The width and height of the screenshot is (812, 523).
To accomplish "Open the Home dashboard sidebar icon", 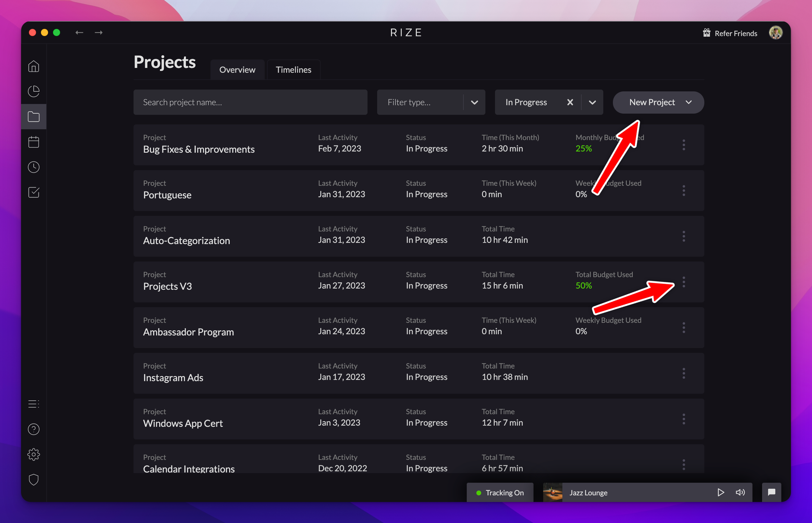I will pos(34,66).
